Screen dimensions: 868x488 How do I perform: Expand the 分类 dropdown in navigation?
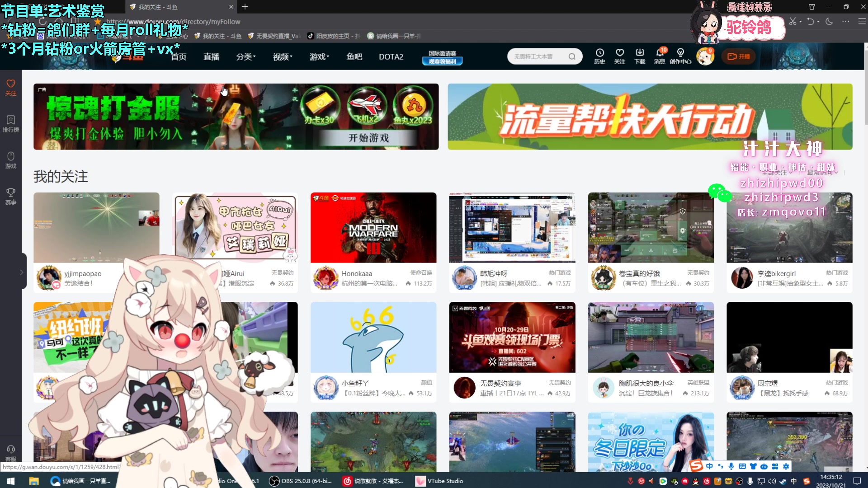tap(246, 56)
